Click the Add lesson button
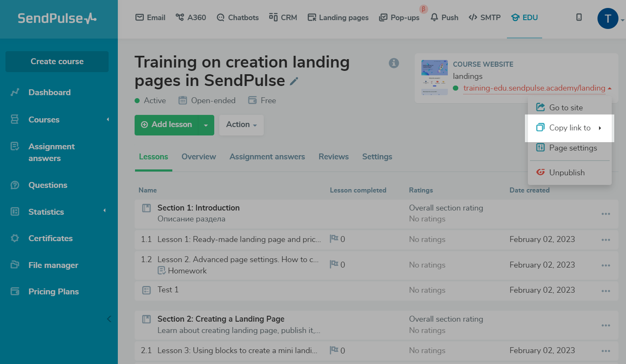This screenshot has width=626, height=364. pos(167,125)
